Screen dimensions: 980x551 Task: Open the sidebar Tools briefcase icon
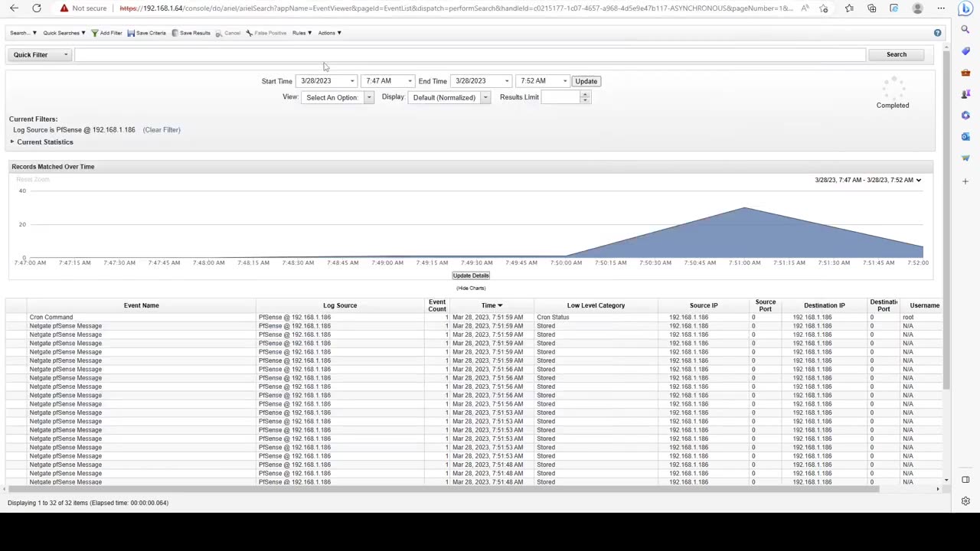pos(965,73)
